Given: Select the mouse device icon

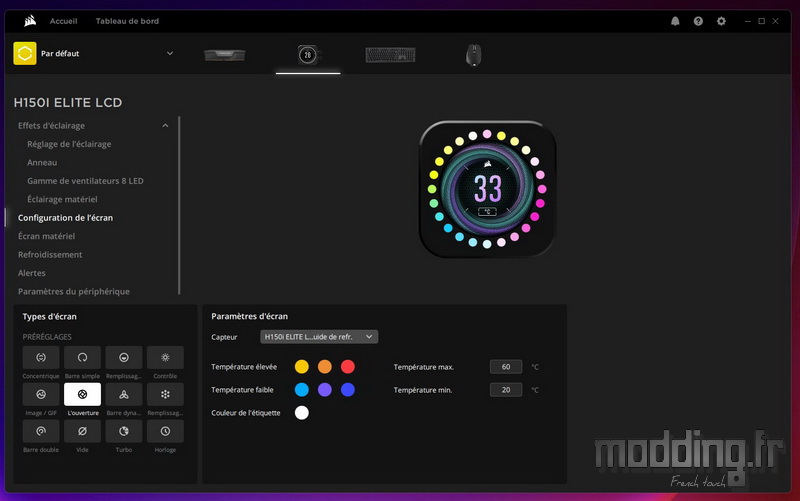Looking at the screenshot, I should point(473,55).
